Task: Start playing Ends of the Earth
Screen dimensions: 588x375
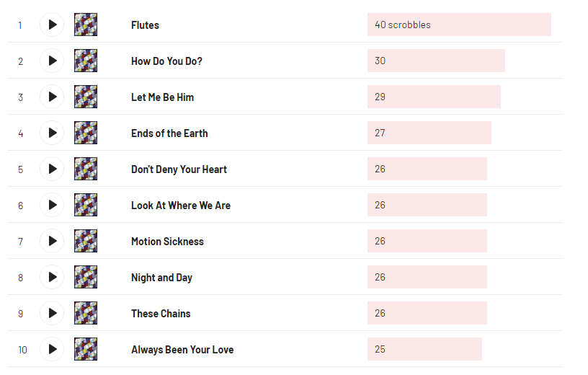Action: coord(52,133)
